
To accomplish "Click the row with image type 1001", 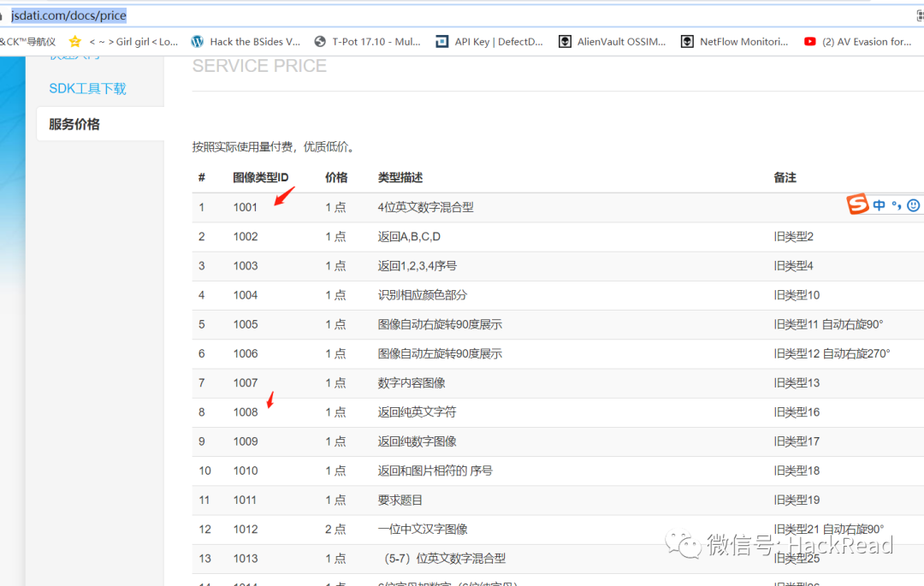I will (245, 207).
